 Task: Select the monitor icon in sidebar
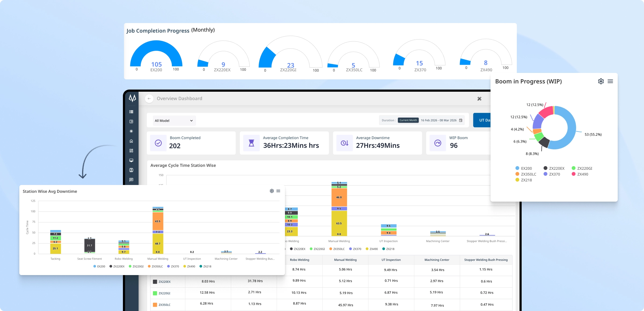pyautogui.click(x=131, y=160)
